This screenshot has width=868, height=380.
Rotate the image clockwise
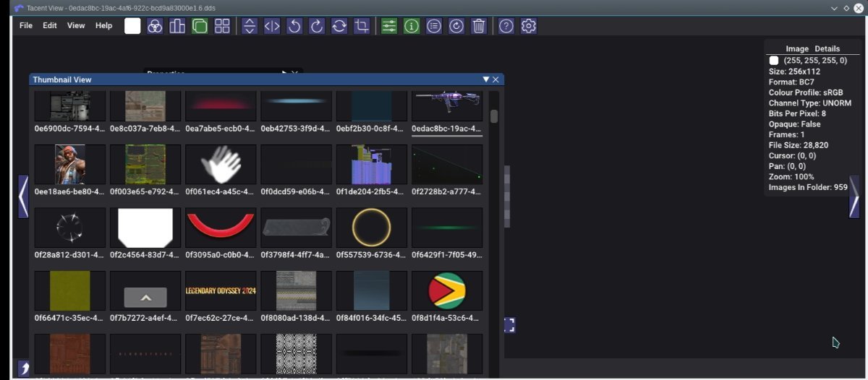click(317, 26)
